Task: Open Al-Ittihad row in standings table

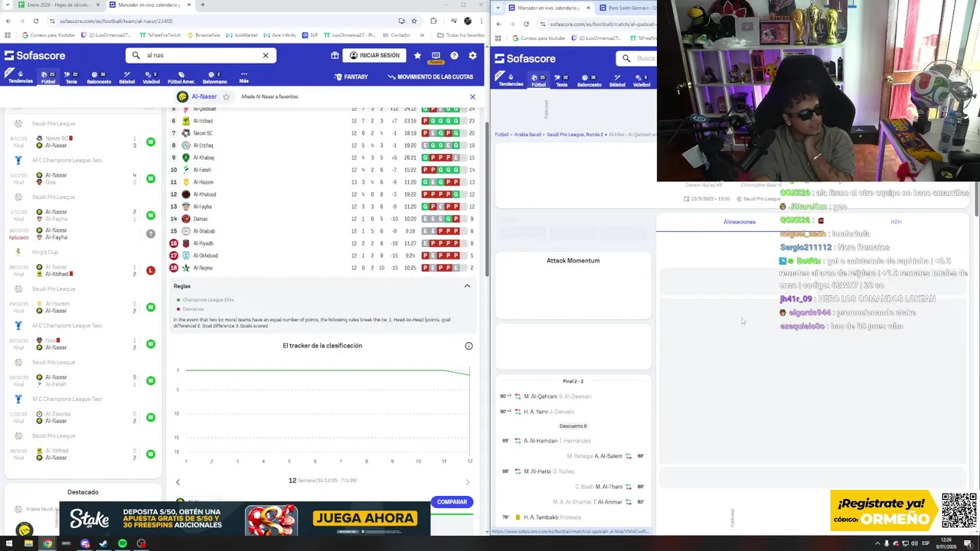Action: pos(322,121)
